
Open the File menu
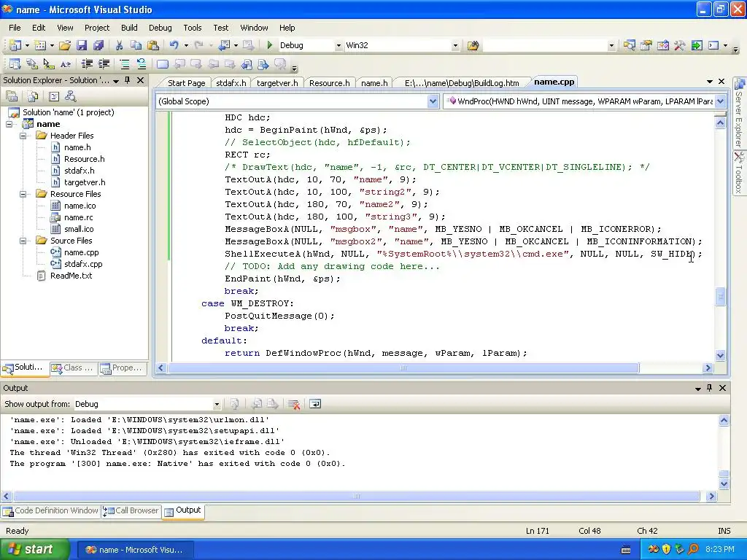click(x=15, y=28)
